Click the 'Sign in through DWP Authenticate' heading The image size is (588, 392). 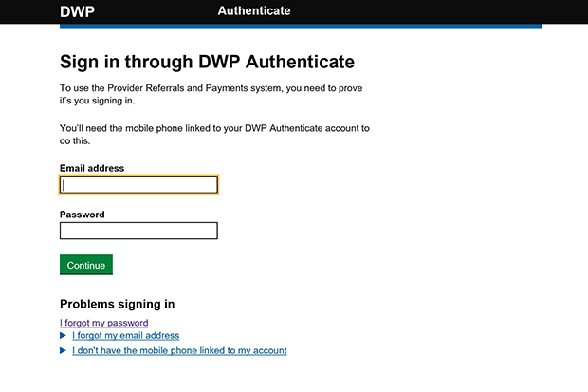tap(207, 63)
